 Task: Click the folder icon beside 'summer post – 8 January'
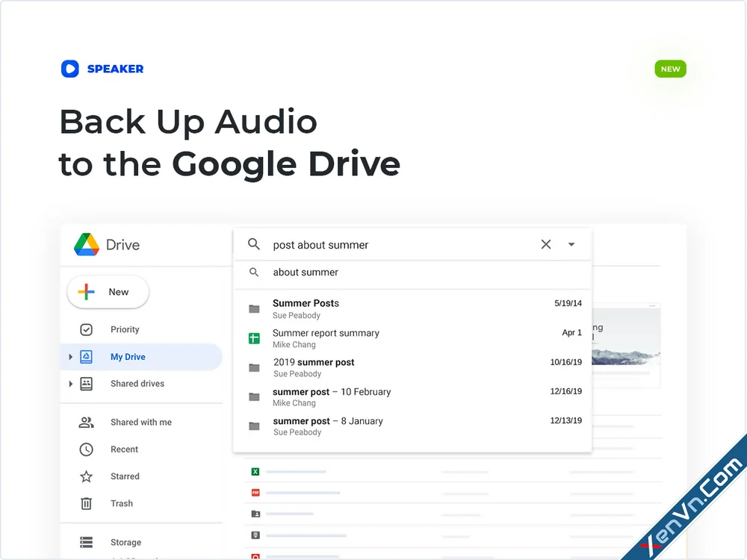tap(255, 426)
